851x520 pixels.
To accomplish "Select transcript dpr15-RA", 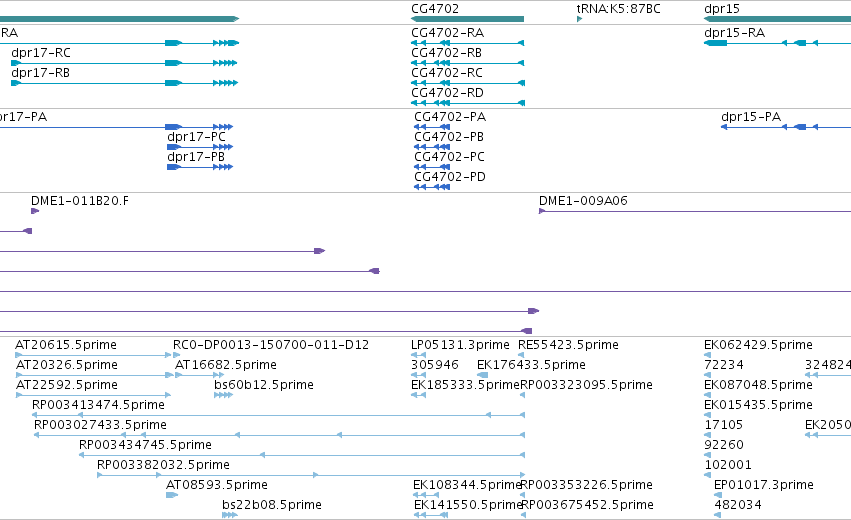I will [x=734, y=33].
